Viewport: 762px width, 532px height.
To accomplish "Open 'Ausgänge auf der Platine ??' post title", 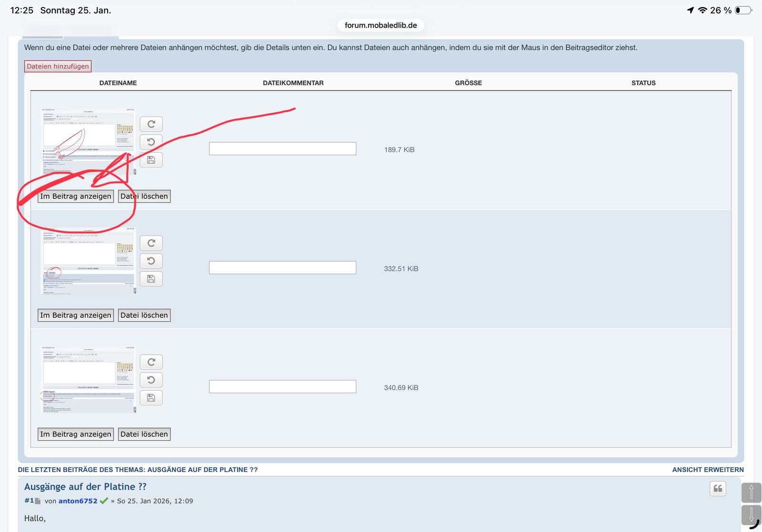I will click(85, 487).
